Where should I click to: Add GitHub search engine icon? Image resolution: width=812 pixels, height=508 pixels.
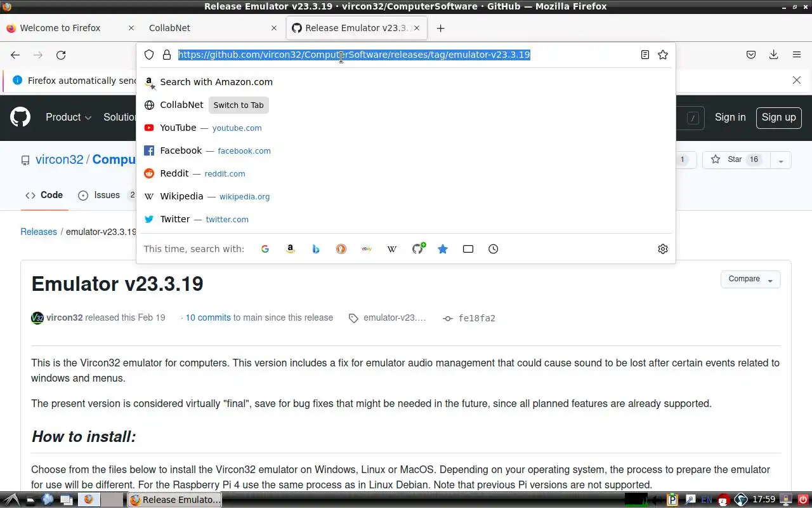pos(417,249)
